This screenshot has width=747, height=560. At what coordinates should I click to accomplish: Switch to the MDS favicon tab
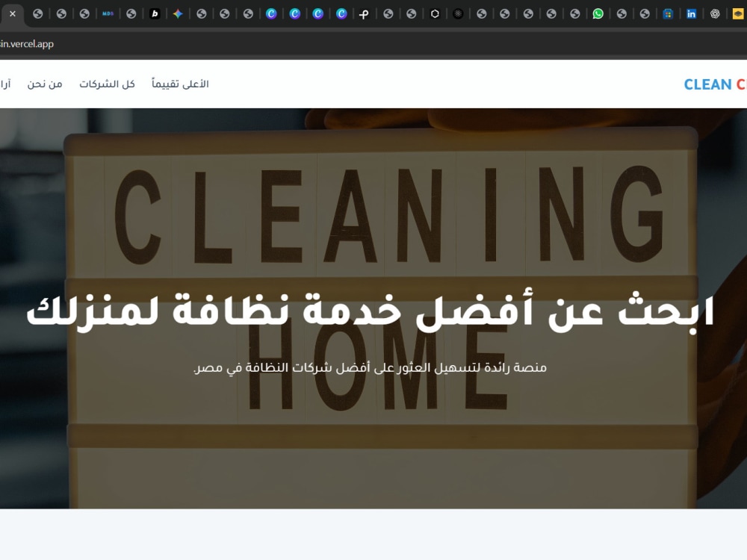click(x=108, y=13)
